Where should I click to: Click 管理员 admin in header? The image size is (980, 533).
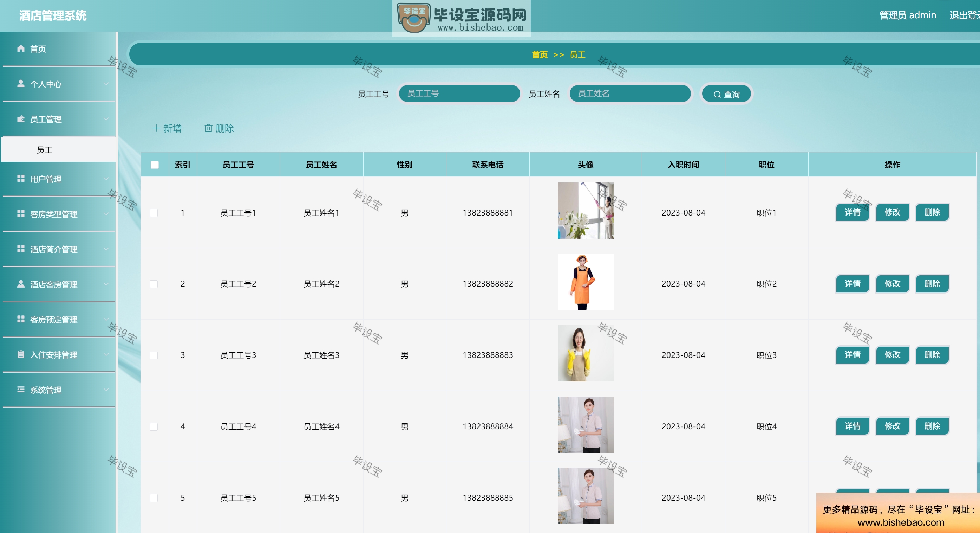point(907,15)
